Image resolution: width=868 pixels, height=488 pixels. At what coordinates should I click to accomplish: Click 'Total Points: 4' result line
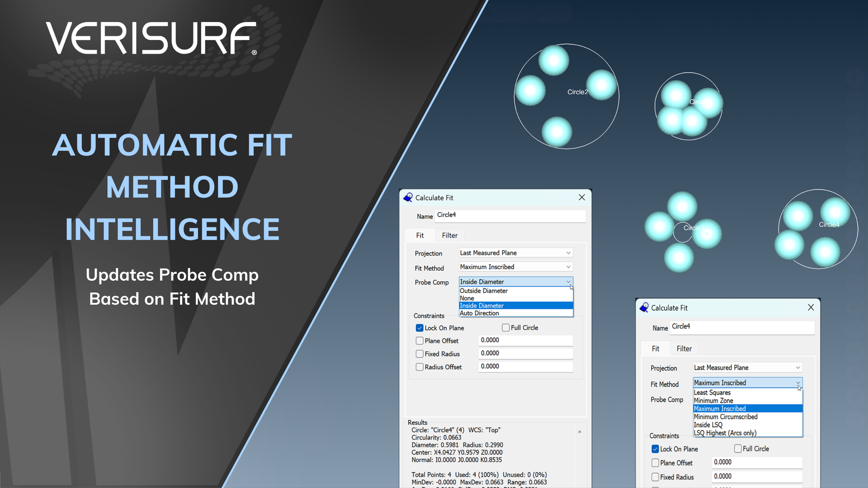[x=479, y=475]
